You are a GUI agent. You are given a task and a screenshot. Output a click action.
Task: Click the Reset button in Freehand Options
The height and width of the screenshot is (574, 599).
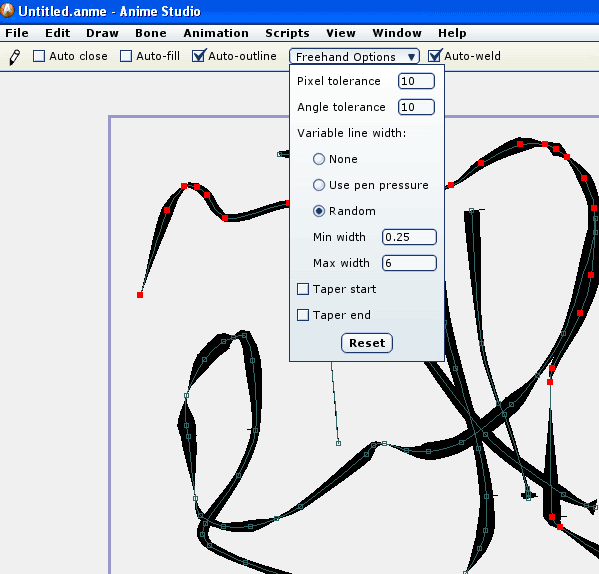pos(367,343)
